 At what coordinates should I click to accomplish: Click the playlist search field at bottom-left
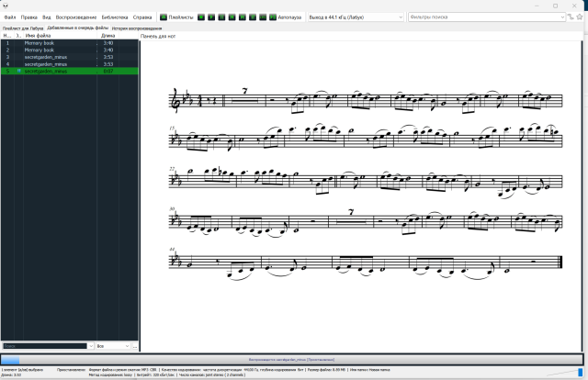tap(46, 346)
